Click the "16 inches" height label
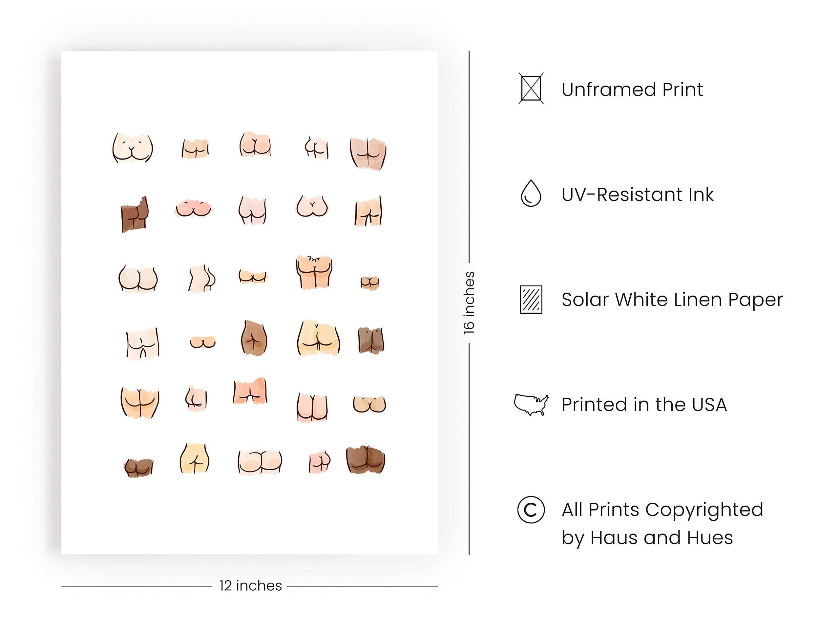This screenshot has height=630, width=840. [x=469, y=303]
